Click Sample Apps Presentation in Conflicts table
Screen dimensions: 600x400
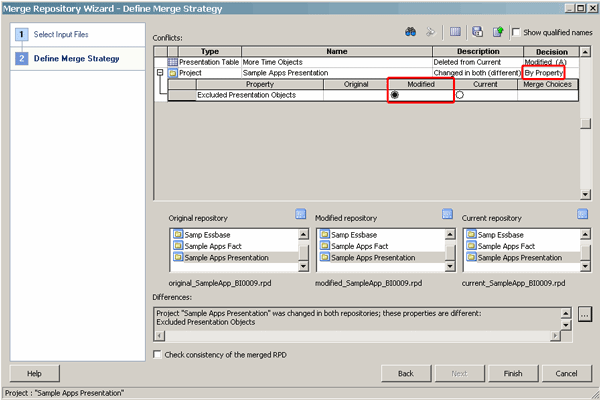click(285, 73)
